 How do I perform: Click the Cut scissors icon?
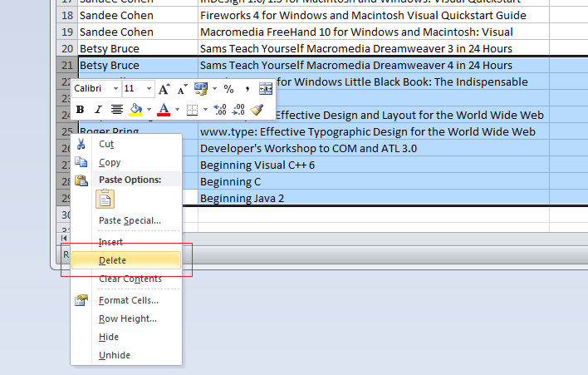tap(81, 144)
